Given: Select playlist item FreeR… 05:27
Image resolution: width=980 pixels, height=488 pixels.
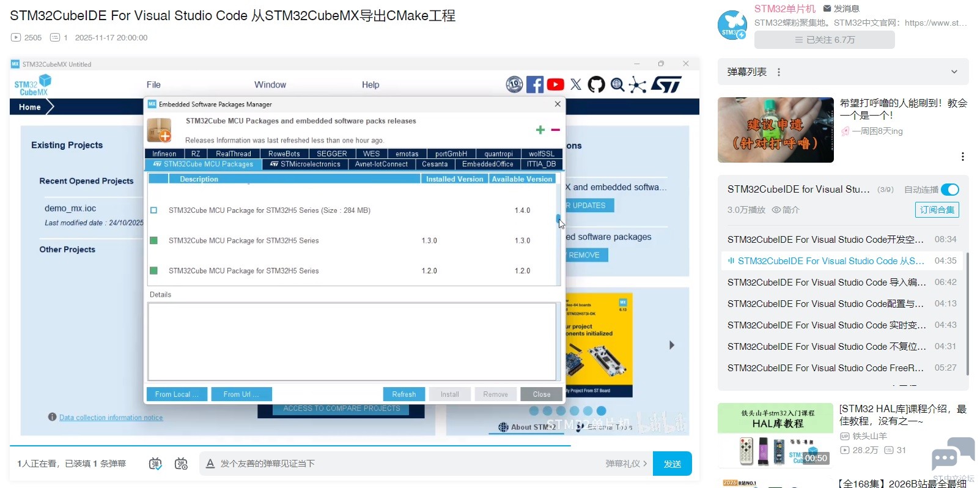Looking at the screenshot, I should click(x=842, y=368).
